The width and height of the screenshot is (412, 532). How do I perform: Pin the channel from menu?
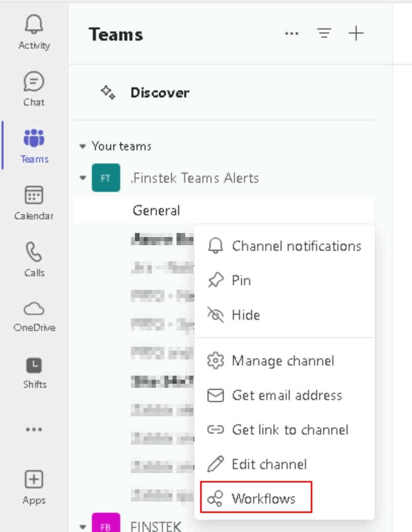click(x=285, y=281)
